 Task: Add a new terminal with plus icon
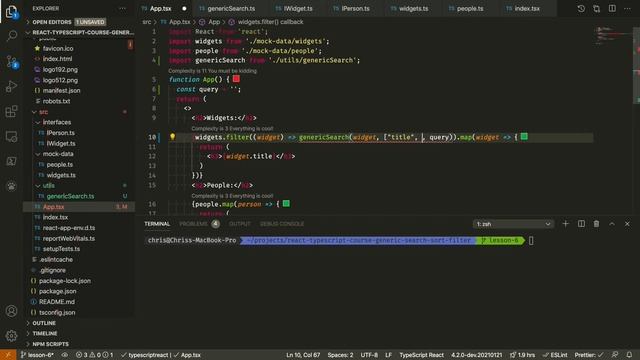565,224
